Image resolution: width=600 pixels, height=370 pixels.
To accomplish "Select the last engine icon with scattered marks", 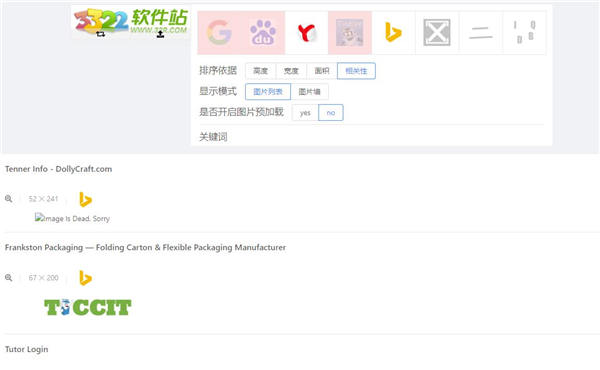I will 524,33.
